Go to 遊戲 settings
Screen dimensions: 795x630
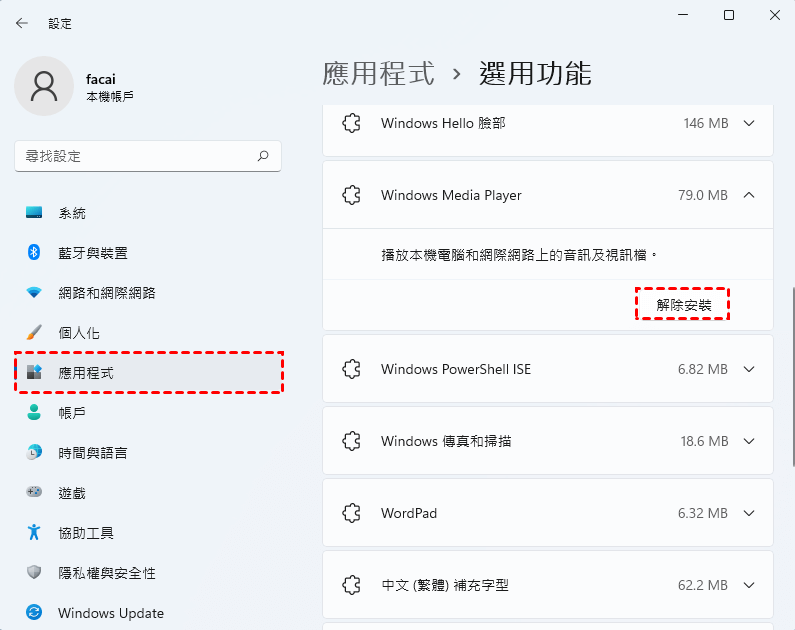pos(148,492)
